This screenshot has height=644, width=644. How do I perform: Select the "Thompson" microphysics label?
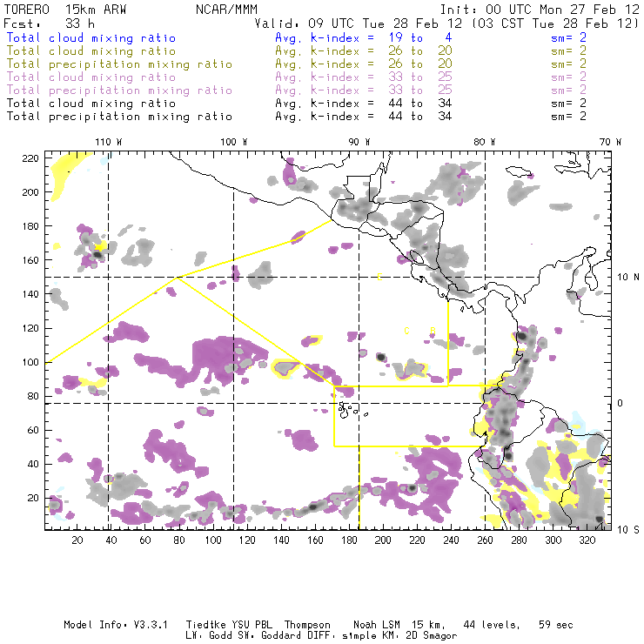307,625
